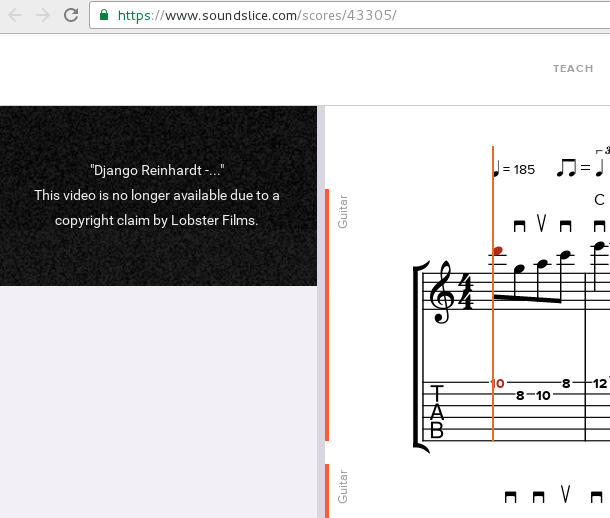The width and height of the screenshot is (610, 518).
Task: Click the unavailable Django Reinhardt video panel
Action: (x=158, y=196)
